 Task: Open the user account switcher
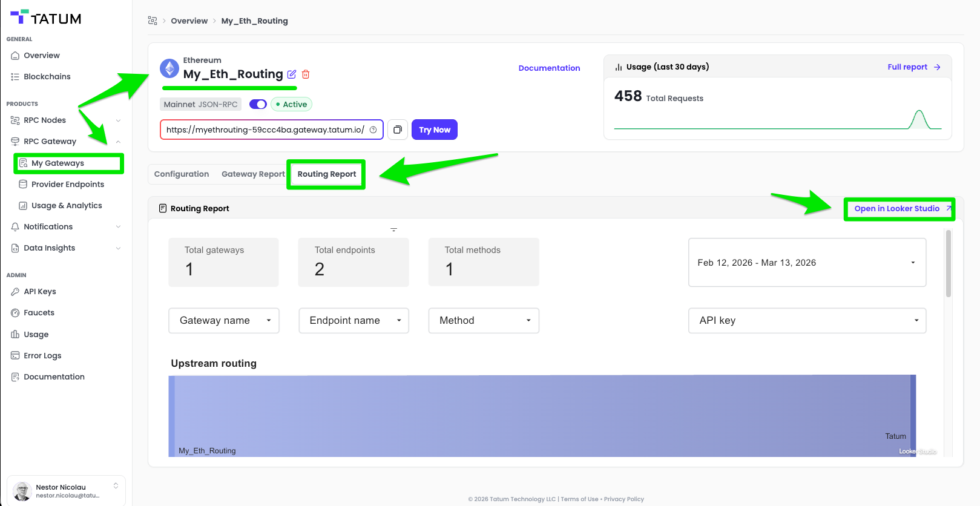(x=116, y=486)
